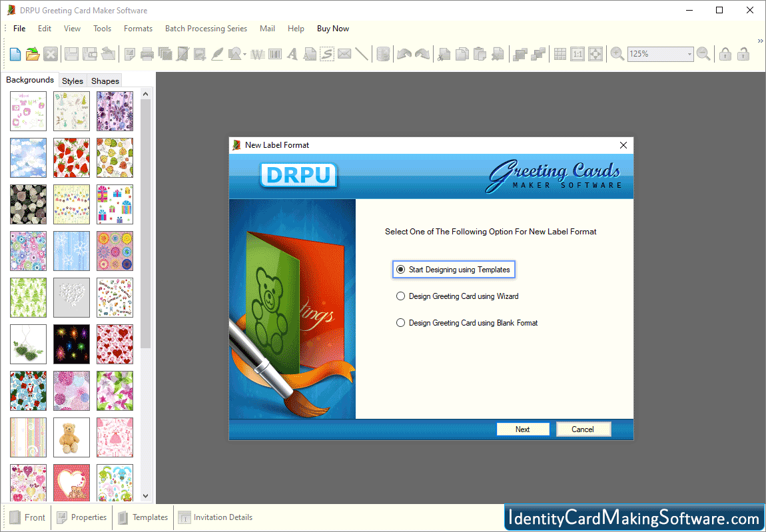
Task: Click the Redo arrow icon
Action: (422, 54)
